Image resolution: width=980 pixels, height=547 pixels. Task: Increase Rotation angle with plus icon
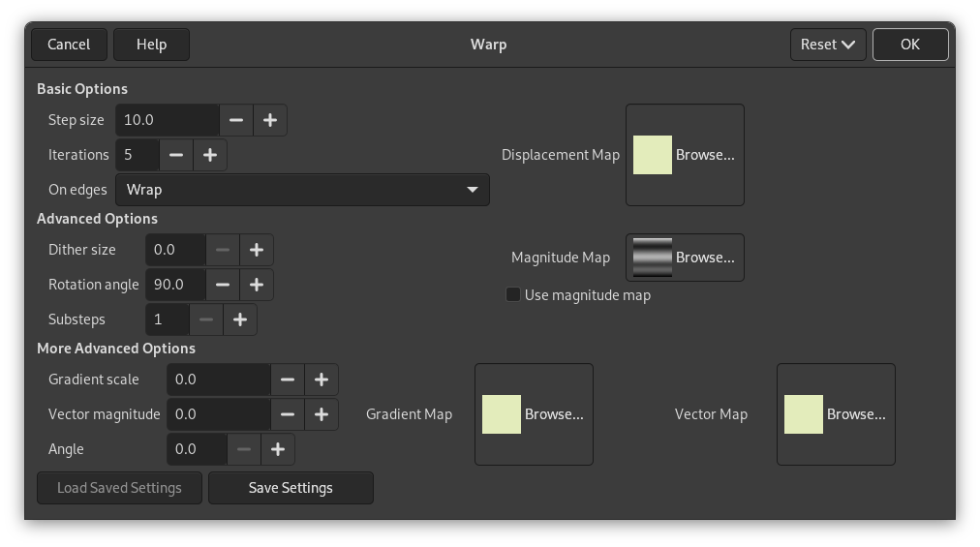click(257, 285)
